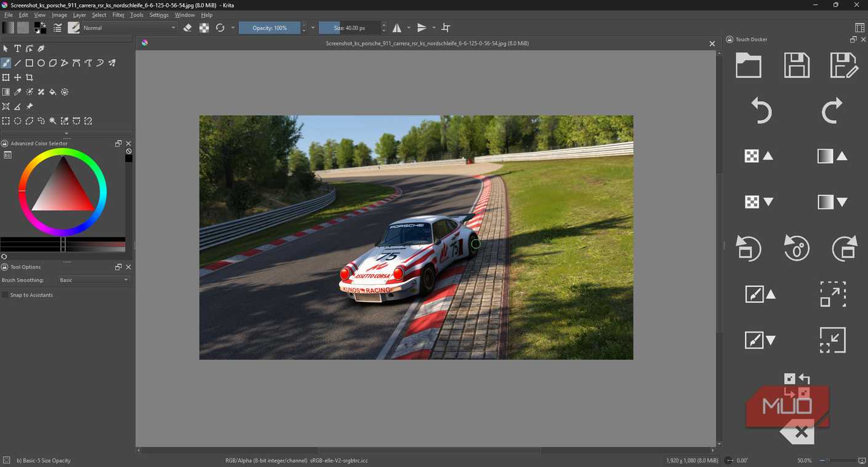Expand the zoom percentage 50.0% dropdown
The height and width of the screenshot is (467, 868).
click(x=805, y=460)
